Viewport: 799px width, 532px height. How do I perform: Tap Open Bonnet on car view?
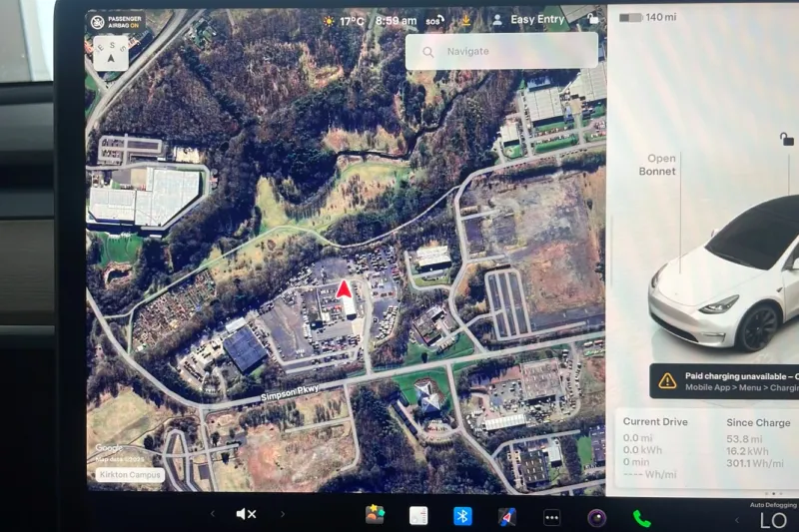point(658,165)
